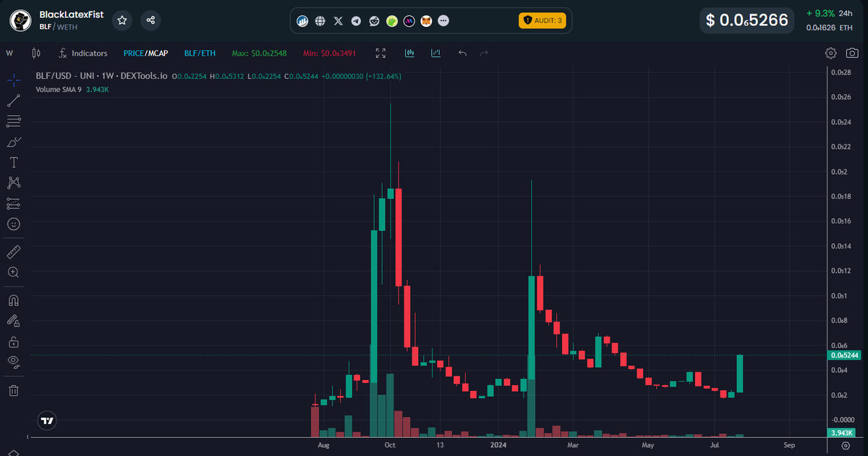Open the CoinGecko listing icon
This screenshot has height=456, width=868.
(x=391, y=21)
